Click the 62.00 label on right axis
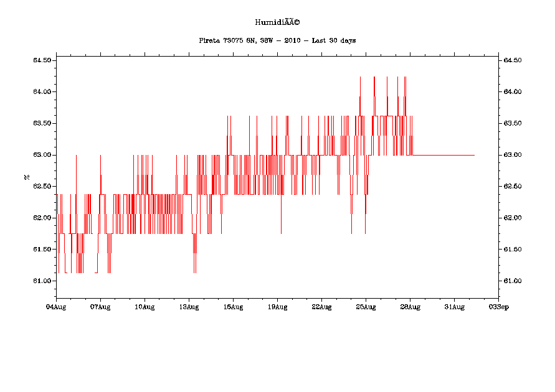The width and height of the screenshot is (555, 392). coord(512,218)
